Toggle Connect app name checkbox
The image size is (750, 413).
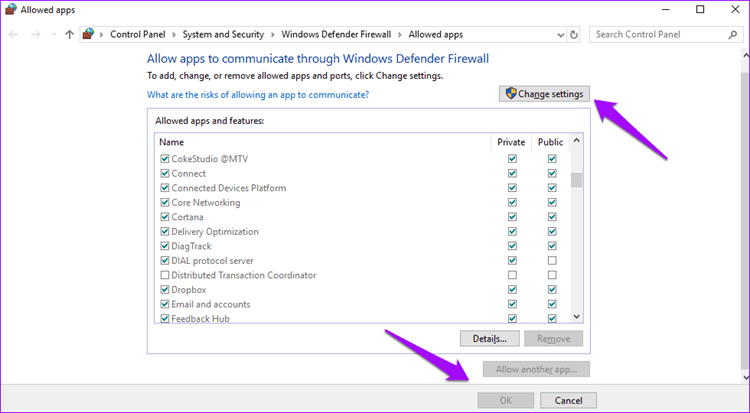pos(165,173)
